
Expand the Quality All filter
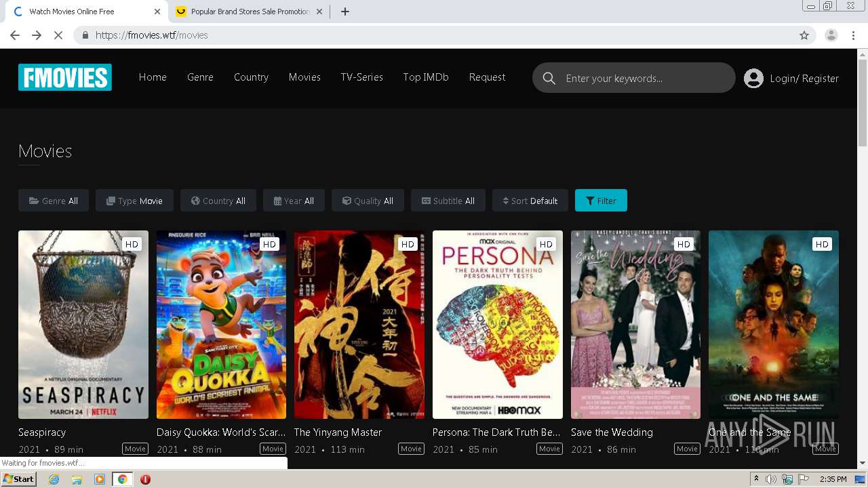coord(368,201)
